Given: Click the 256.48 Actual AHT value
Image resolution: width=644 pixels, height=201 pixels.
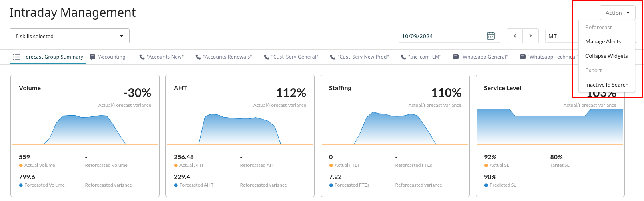Looking at the screenshot, I should coord(184,157).
